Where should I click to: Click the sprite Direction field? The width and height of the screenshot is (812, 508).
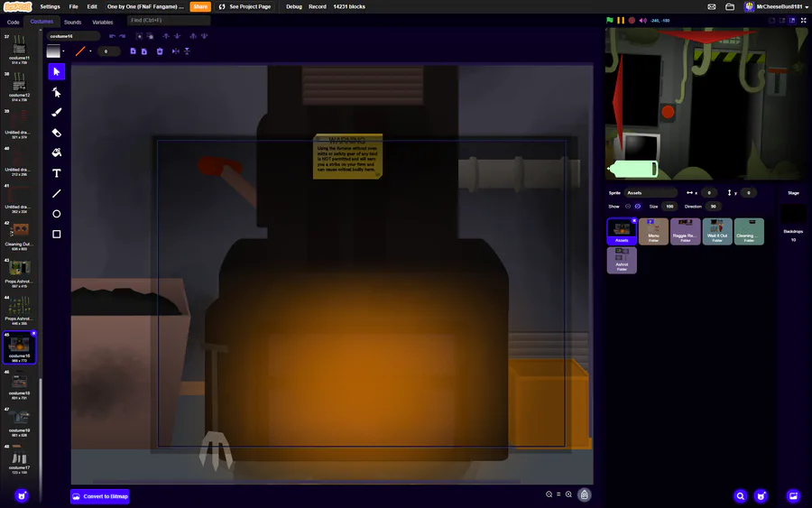coord(714,206)
